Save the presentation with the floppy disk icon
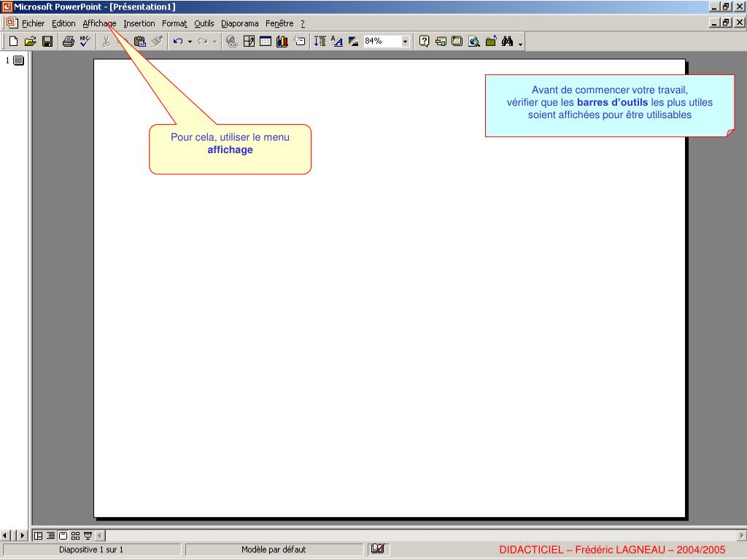The width and height of the screenshot is (747, 560). pos(47,42)
